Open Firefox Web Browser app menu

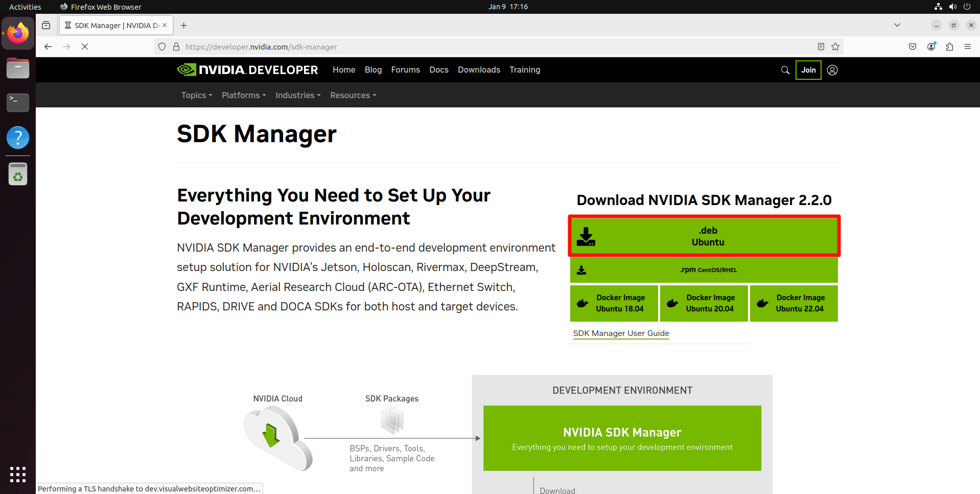[101, 7]
